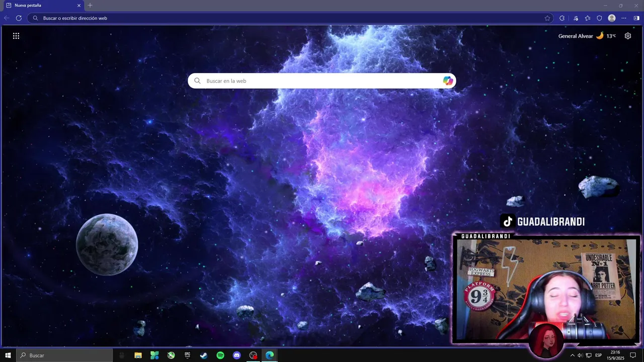This screenshot has height=362, width=644.
Task: Open the recording app on taskbar
Action: coord(254,355)
